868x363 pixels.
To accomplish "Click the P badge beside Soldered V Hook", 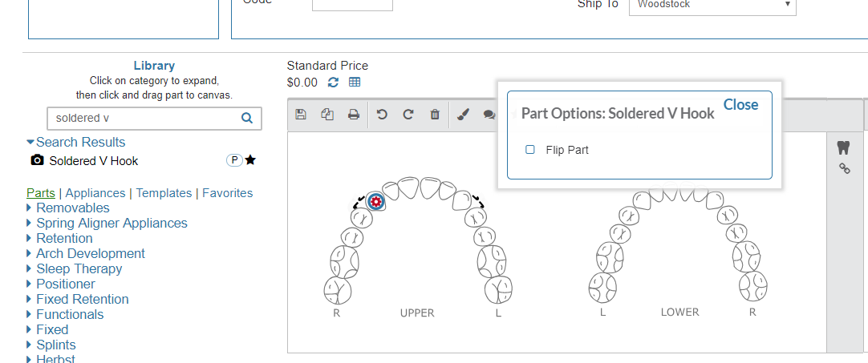I will pos(235,160).
